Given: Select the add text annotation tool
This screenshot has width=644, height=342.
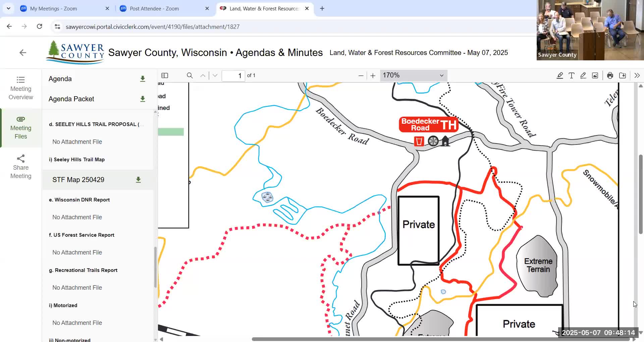Looking at the screenshot, I should (572, 75).
